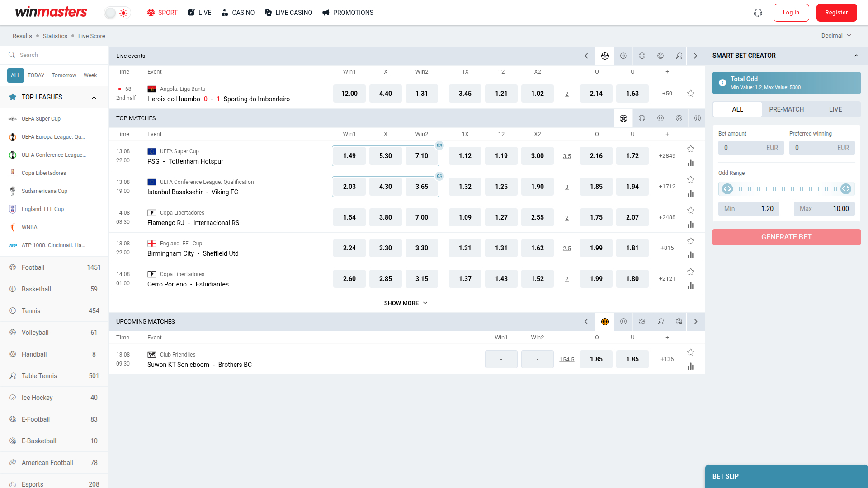
Task: Expand SHOW MORE under Top Matches
Action: click(406, 303)
